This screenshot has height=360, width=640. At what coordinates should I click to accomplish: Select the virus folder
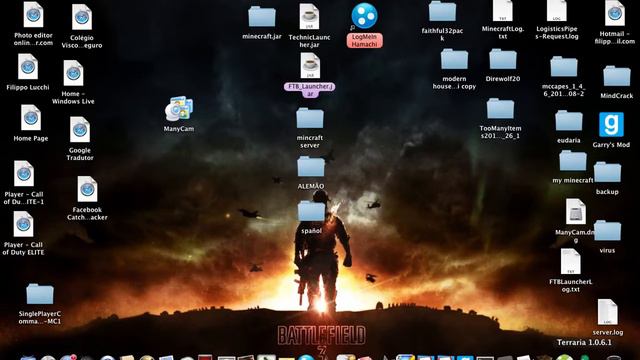click(607, 231)
